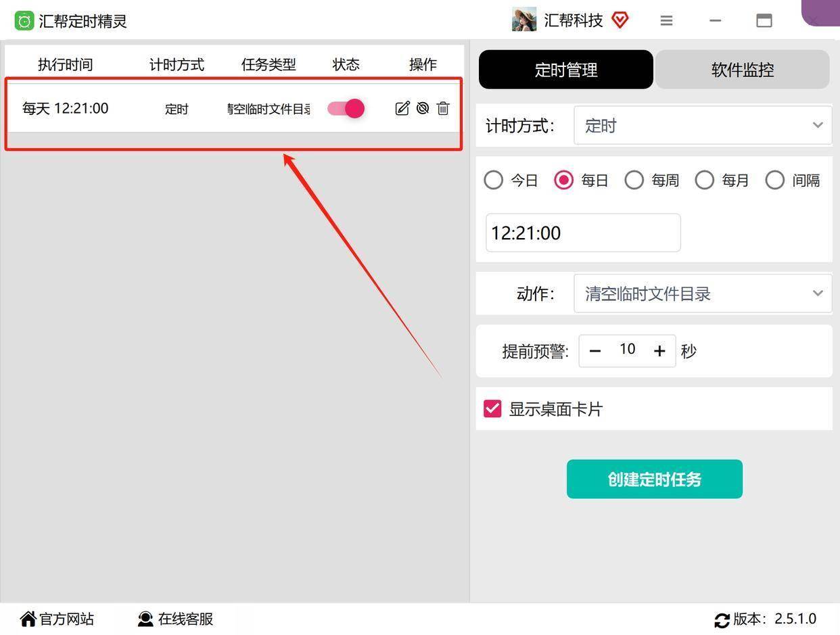This screenshot has height=635, width=840.
Task: Click the alarm clock app logo
Action: (x=24, y=20)
